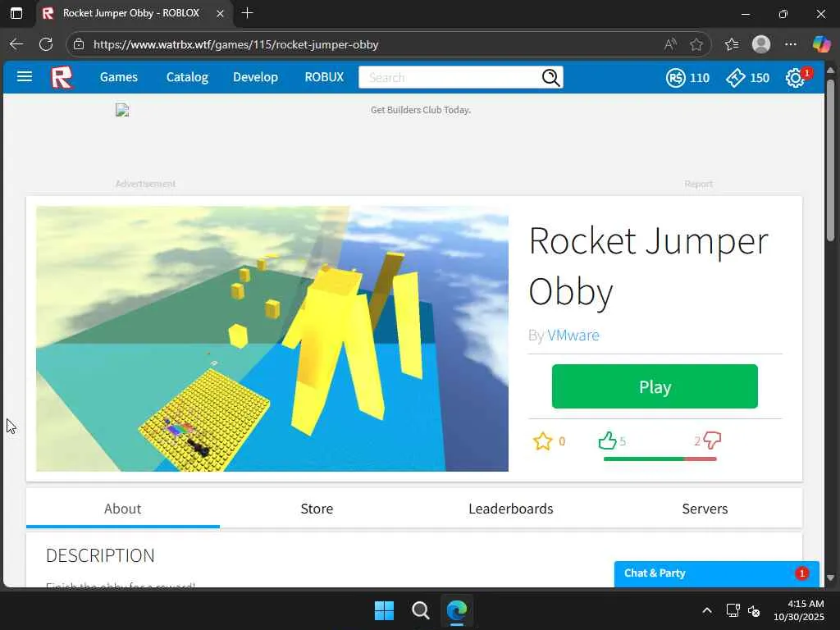This screenshot has height=630, width=840.
Task: Refresh the page
Action: click(46, 44)
